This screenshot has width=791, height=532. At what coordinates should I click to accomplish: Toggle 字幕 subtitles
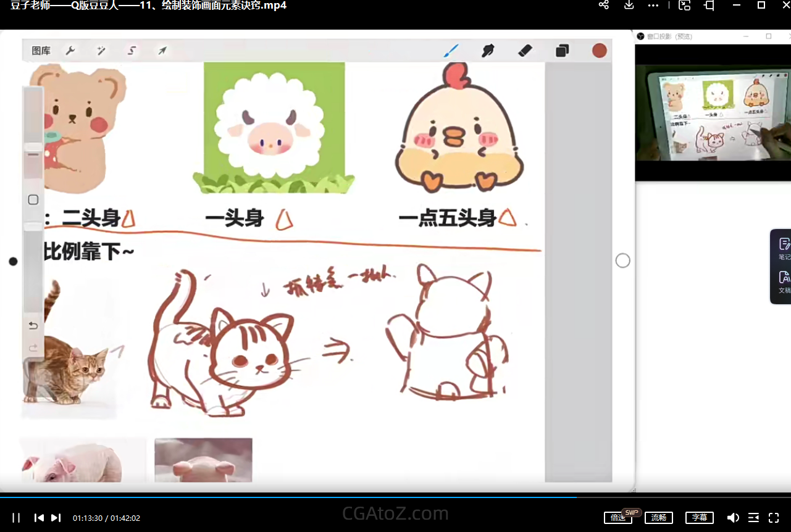699,518
